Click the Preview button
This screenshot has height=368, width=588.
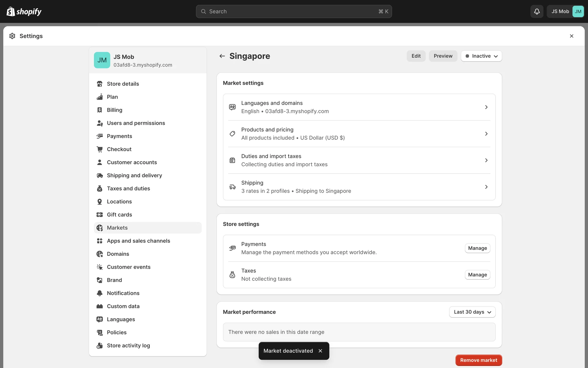443,56
